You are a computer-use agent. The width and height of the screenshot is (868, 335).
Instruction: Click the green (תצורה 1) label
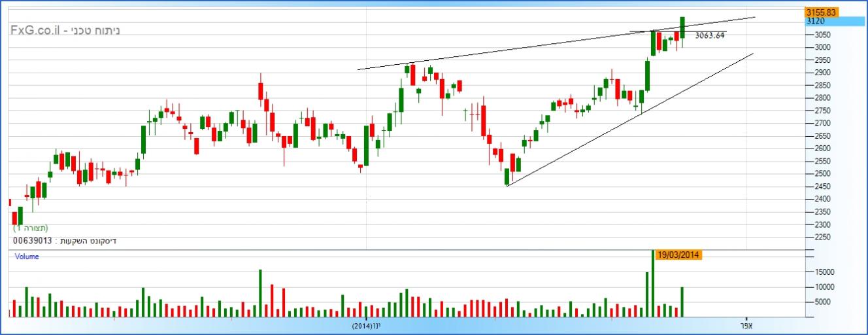pyautogui.click(x=31, y=228)
